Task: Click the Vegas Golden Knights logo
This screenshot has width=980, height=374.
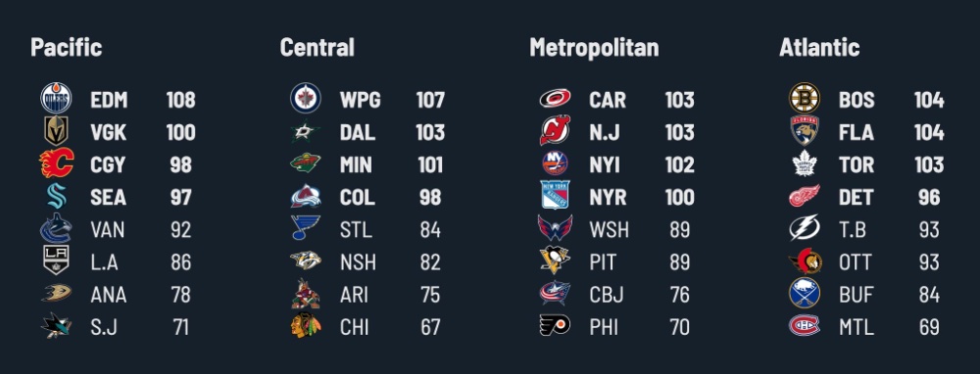Action: [x=56, y=131]
